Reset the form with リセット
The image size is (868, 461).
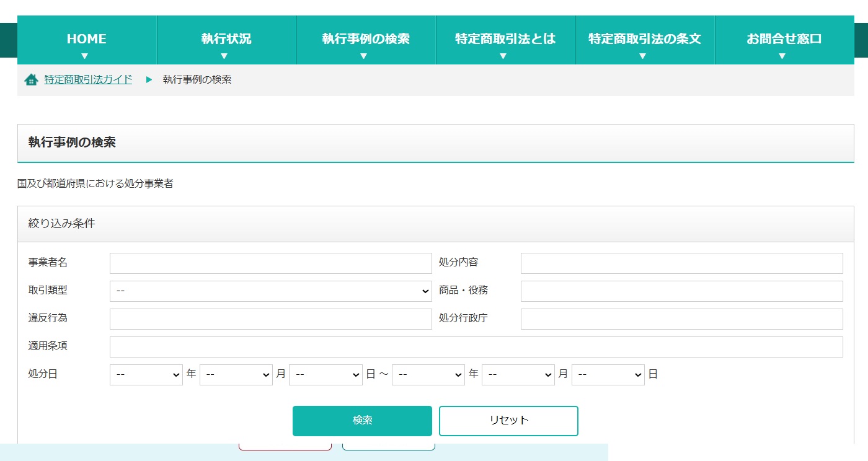coord(508,420)
